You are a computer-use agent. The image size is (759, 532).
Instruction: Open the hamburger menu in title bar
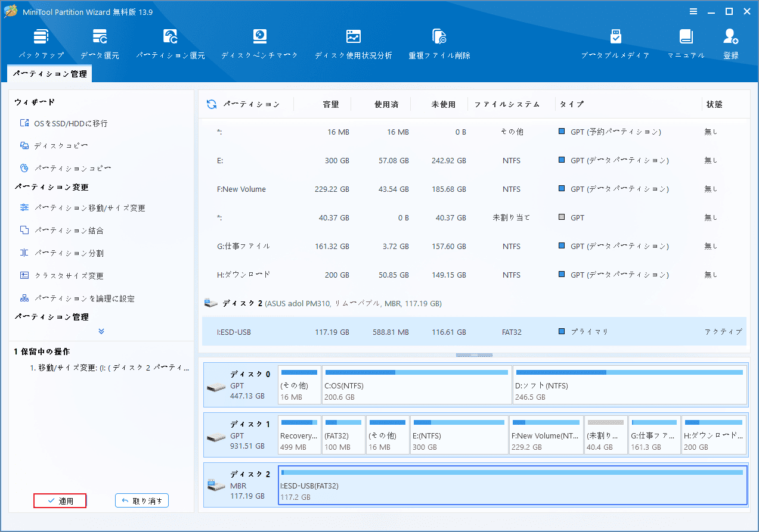[x=693, y=11]
